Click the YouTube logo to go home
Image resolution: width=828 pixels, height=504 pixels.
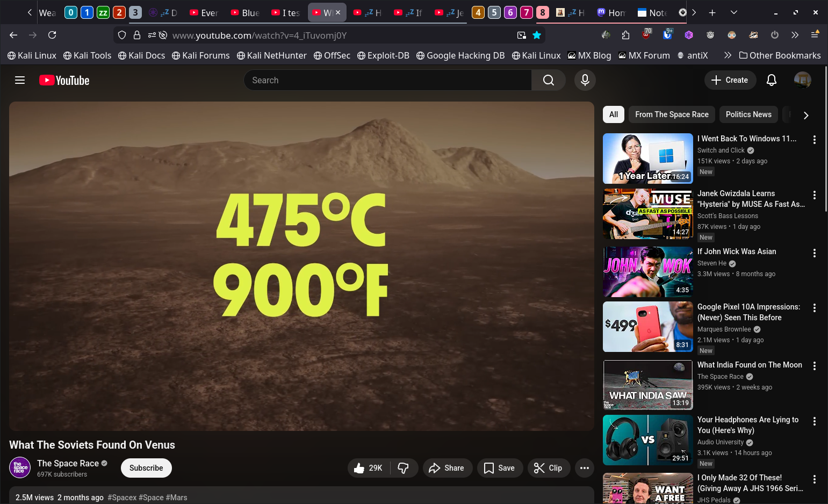tap(64, 80)
